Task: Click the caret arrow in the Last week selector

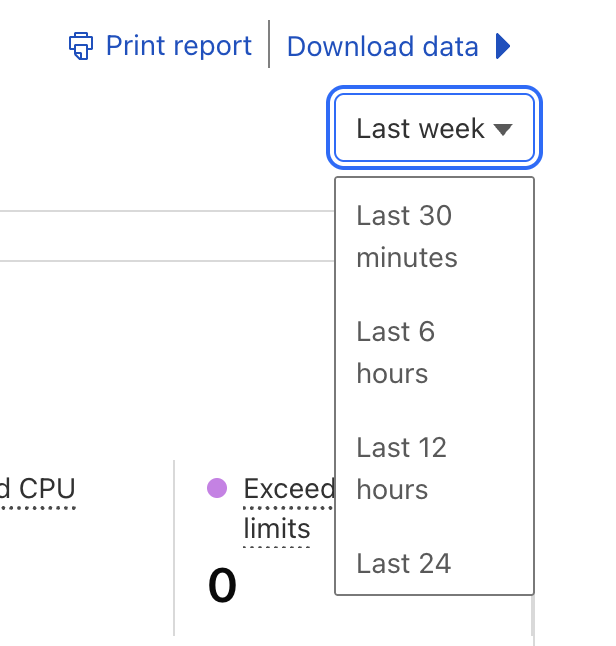Action: (503, 129)
